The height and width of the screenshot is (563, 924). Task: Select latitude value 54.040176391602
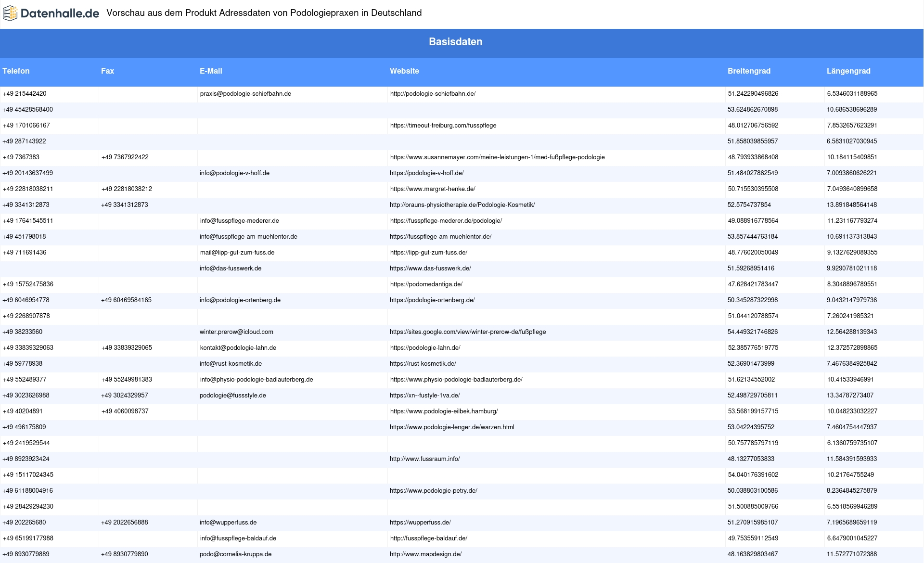(753, 475)
